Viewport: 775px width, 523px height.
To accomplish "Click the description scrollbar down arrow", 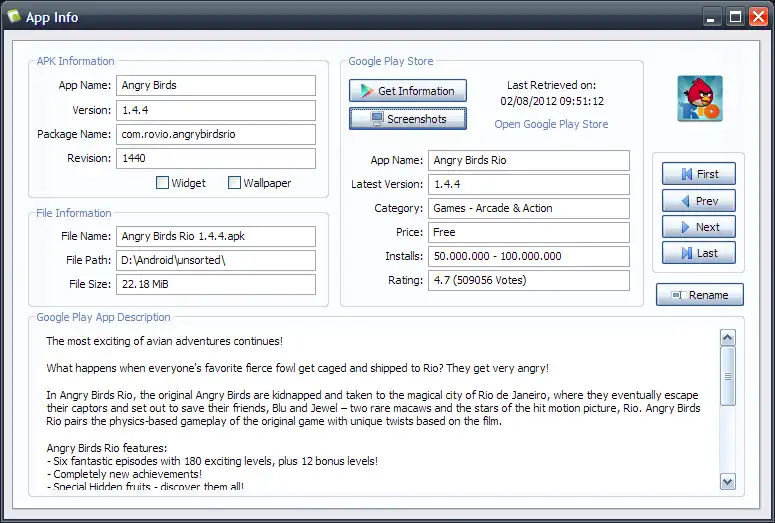I will [728, 481].
